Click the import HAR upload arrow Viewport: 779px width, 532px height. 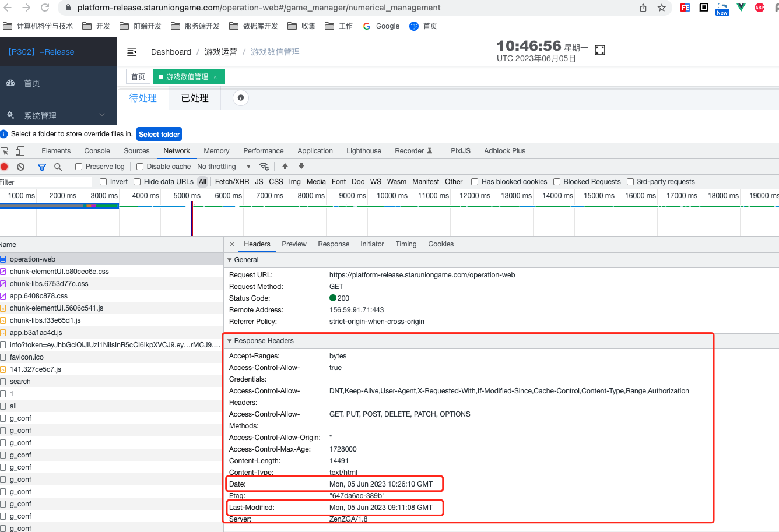point(285,167)
